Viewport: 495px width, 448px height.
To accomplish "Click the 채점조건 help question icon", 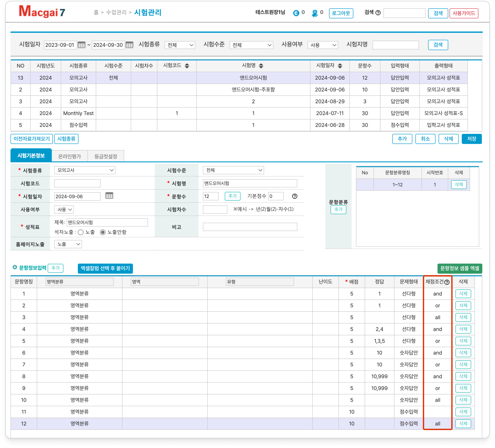I will point(447,282).
